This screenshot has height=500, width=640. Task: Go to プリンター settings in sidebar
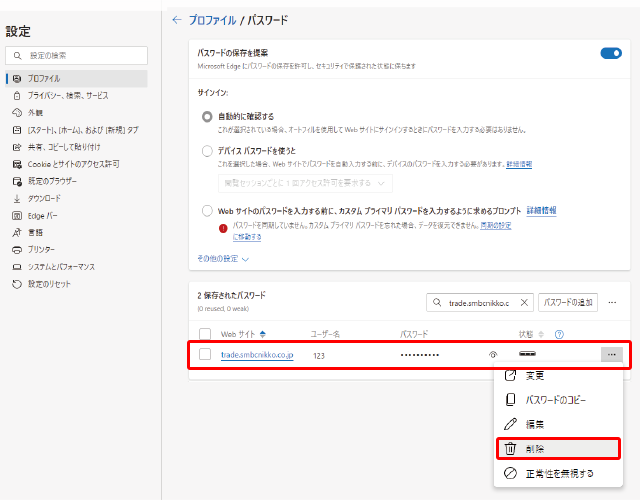click(41, 249)
